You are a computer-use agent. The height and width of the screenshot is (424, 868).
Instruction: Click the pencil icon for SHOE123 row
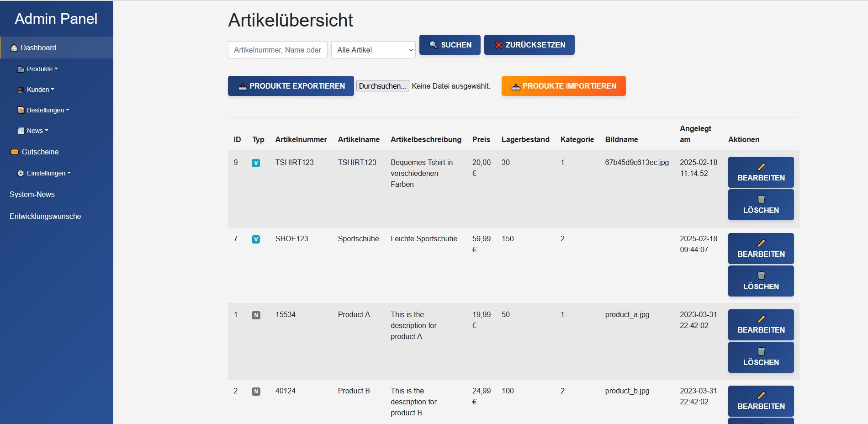761,243
